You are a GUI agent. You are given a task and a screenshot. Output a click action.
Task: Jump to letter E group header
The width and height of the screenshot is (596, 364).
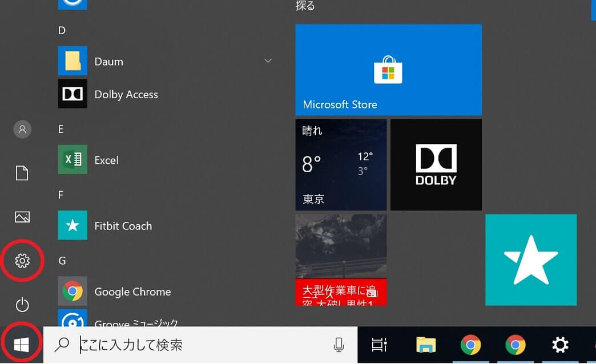pyautogui.click(x=61, y=129)
